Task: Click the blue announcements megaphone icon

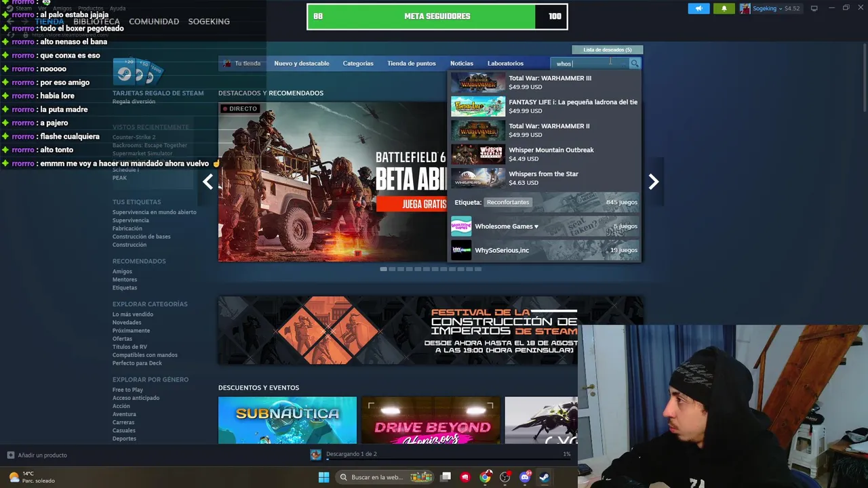Action: click(x=698, y=9)
